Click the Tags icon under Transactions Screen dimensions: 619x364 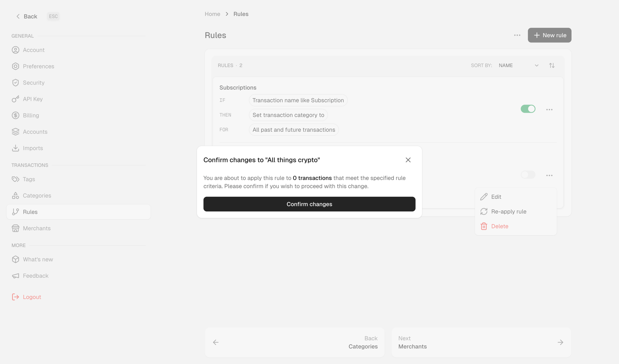pyautogui.click(x=16, y=179)
